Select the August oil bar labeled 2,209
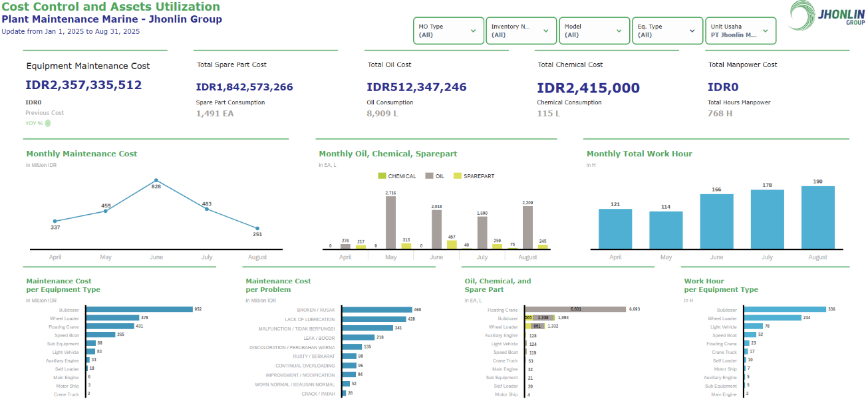Screen dimensions: 868x403 pyautogui.click(x=528, y=227)
